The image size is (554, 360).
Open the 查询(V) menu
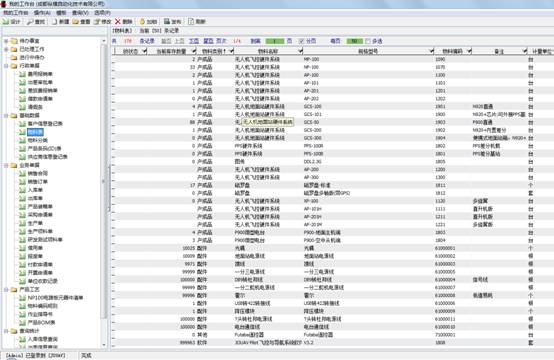(81, 13)
